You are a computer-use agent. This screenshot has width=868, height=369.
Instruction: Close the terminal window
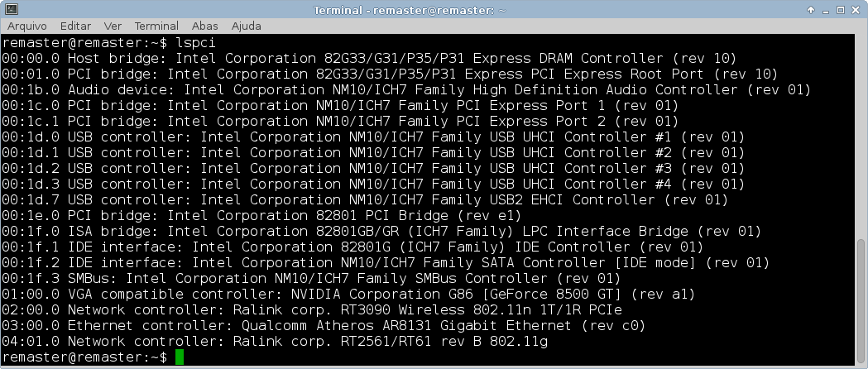tap(856, 9)
